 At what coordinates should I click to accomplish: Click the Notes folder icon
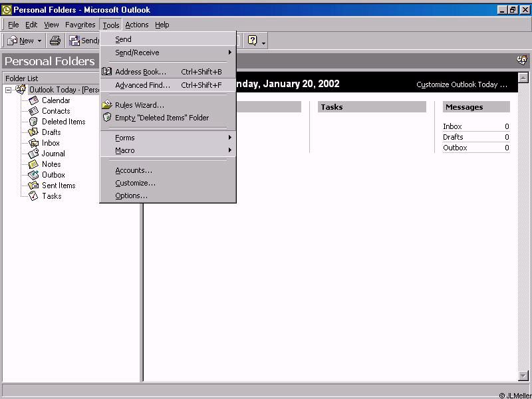pyautogui.click(x=33, y=164)
